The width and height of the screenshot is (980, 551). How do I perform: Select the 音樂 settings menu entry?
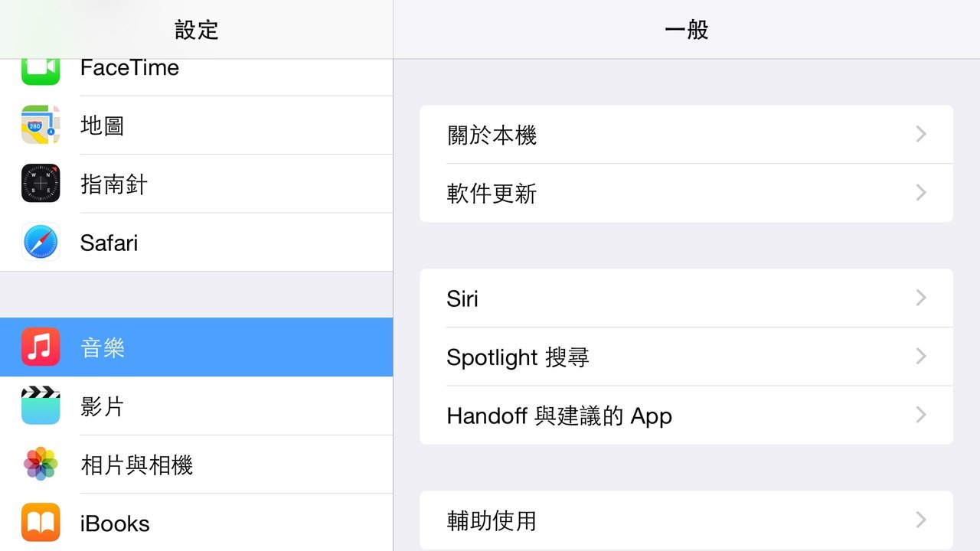[x=103, y=348]
